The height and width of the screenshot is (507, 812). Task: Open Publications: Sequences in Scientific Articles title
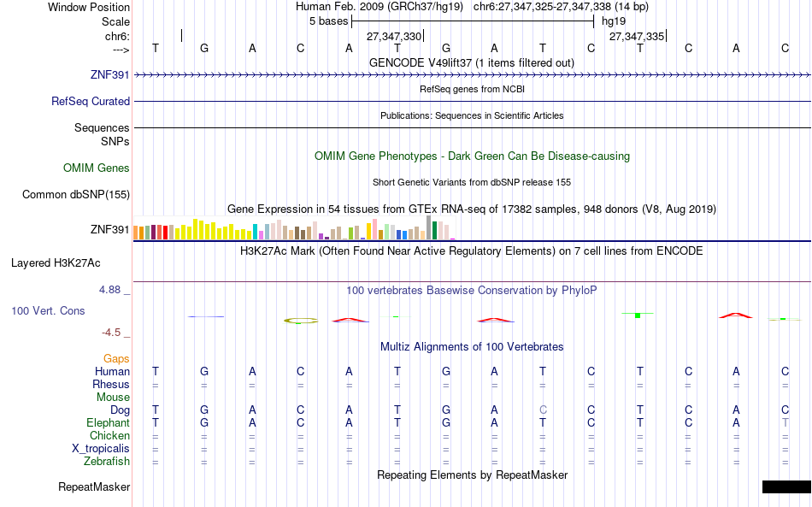(472, 115)
